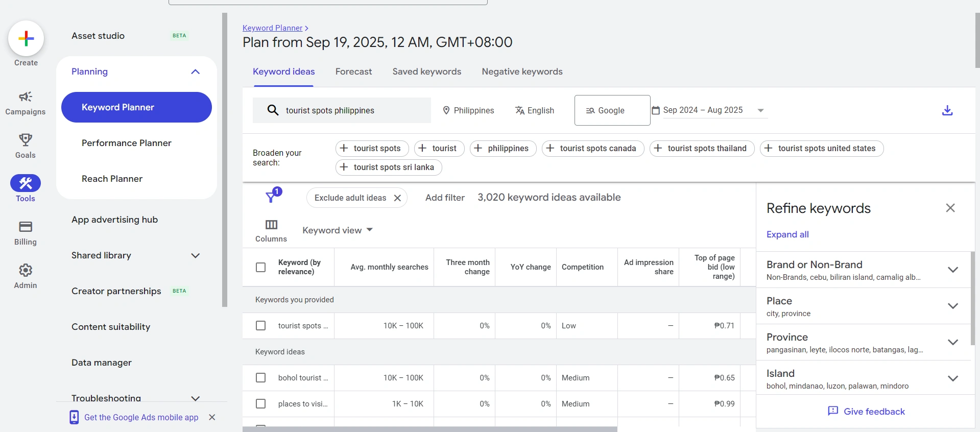
Task: Switch to the Forecast tab
Action: click(x=353, y=71)
